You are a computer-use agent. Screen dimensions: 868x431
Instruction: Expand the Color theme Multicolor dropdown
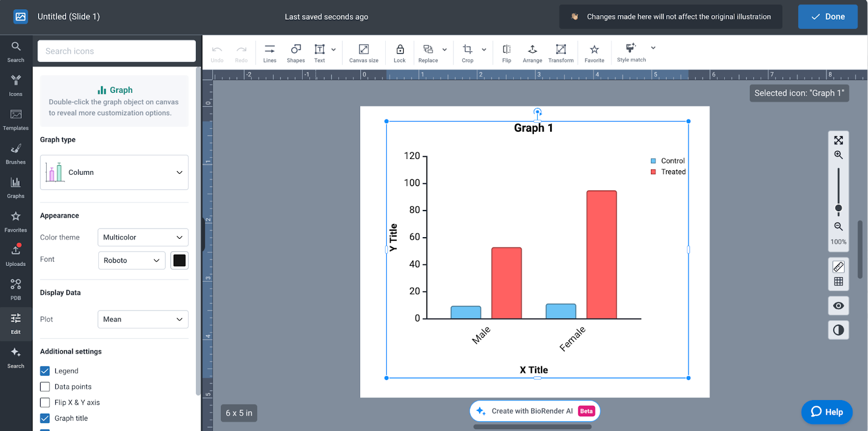pyautogui.click(x=143, y=237)
